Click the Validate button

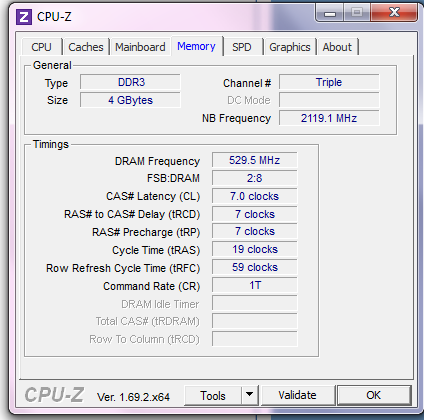[298, 395]
